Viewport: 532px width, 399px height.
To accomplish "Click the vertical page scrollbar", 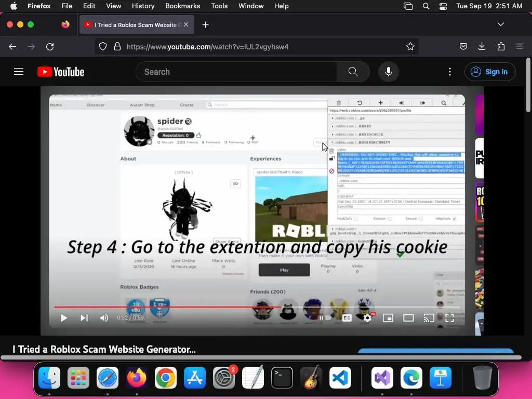I will (x=528, y=85).
